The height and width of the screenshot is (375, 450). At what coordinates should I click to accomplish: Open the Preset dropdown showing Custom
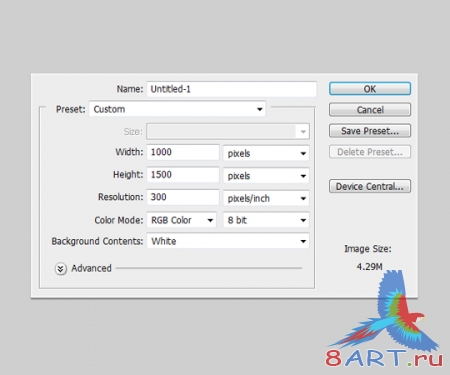click(177, 109)
